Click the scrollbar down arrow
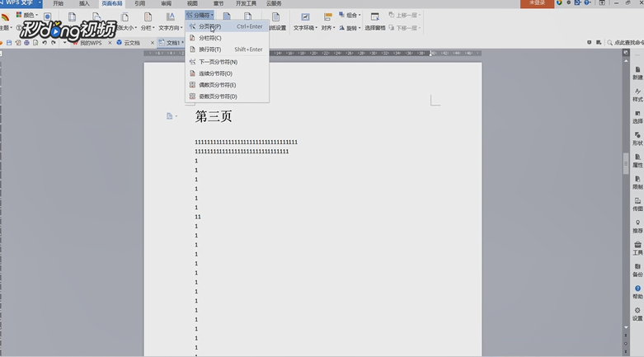Screen dimensions: 644x357 (626, 327)
